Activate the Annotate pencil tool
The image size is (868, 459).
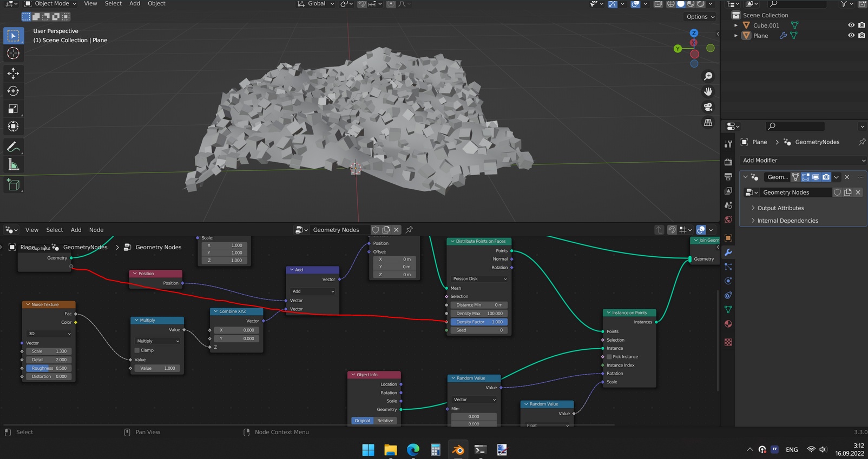pyautogui.click(x=13, y=147)
